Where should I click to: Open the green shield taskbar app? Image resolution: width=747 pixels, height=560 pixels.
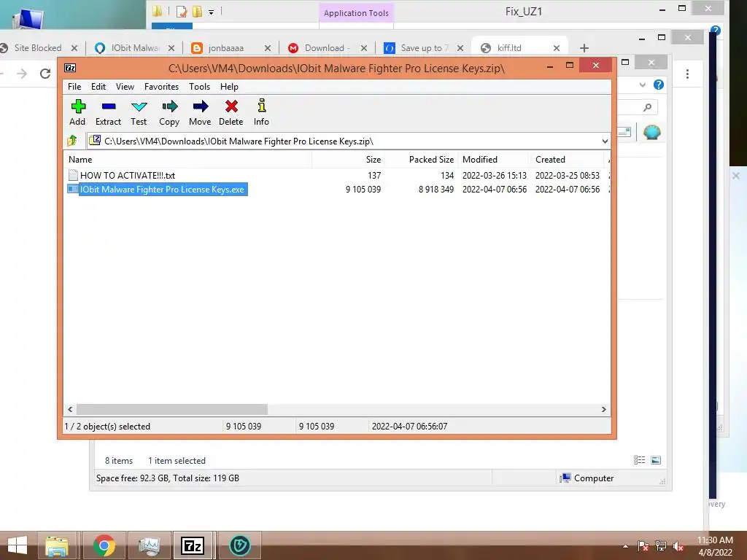(239, 545)
